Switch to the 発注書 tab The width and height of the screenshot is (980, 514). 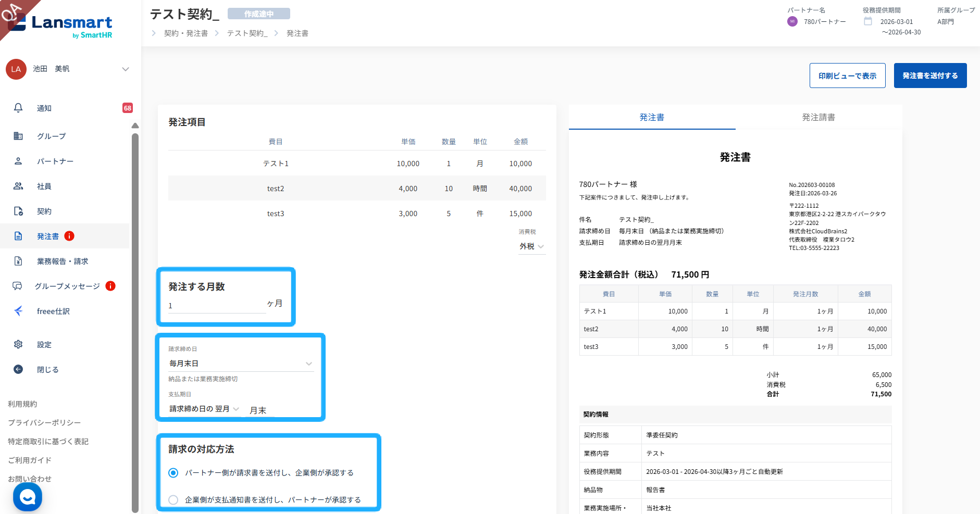[x=652, y=117]
